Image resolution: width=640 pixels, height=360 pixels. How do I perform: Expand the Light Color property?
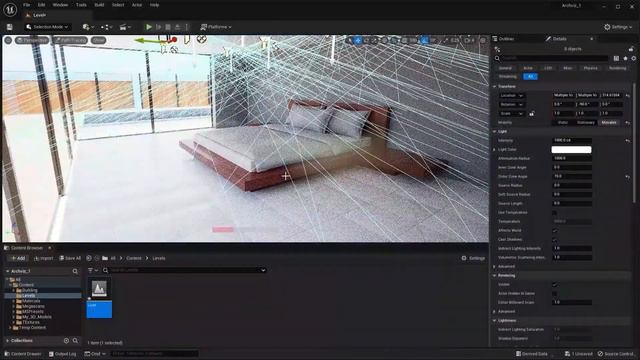point(495,150)
